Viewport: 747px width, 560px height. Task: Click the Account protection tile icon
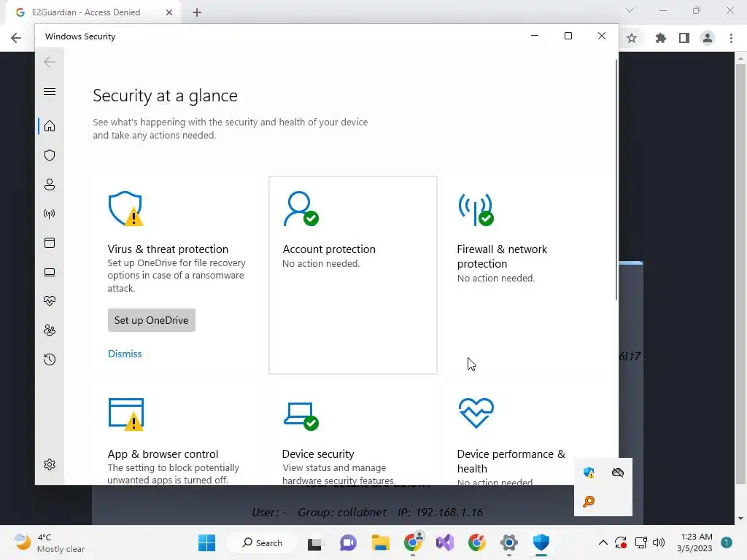301,209
